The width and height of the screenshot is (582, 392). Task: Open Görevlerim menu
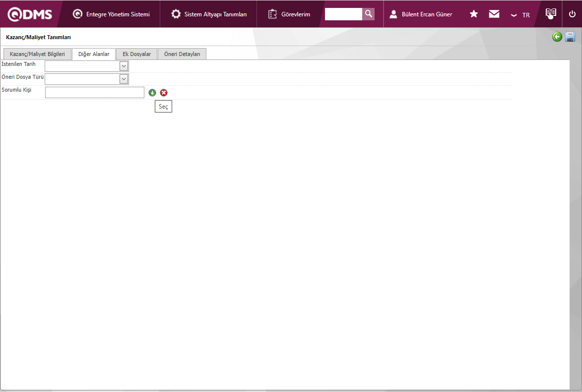click(289, 14)
